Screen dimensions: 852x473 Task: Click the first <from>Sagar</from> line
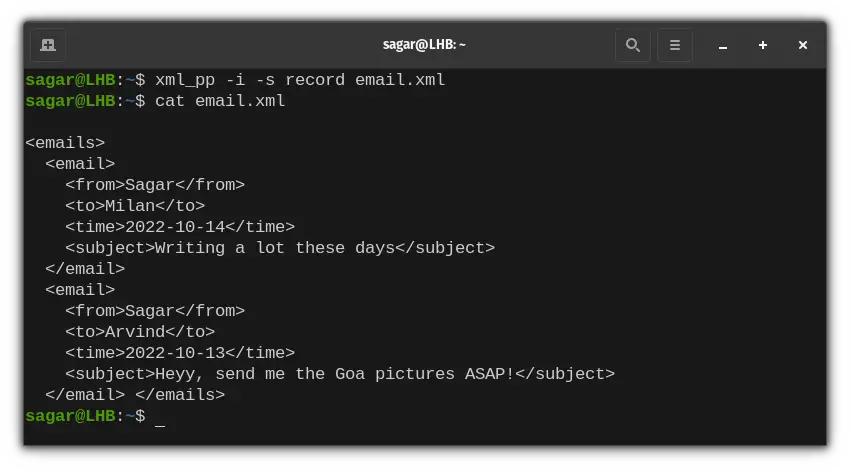pyautogui.click(x=155, y=185)
